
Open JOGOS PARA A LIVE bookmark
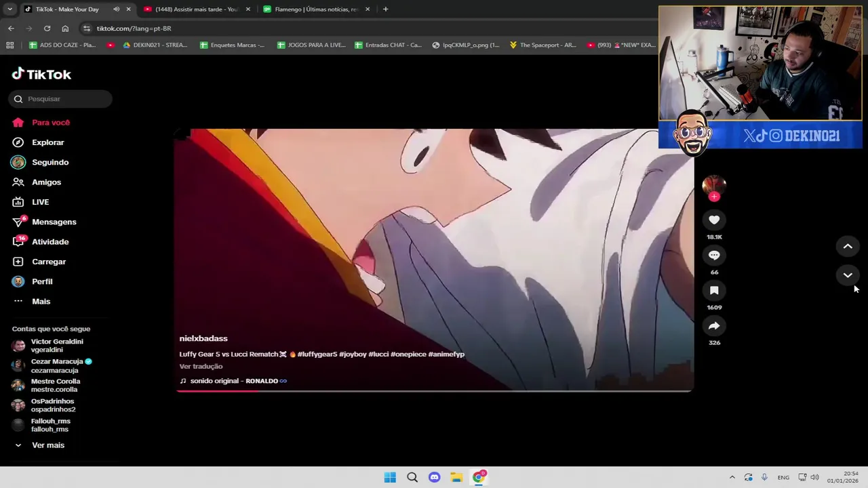(311, 45)
